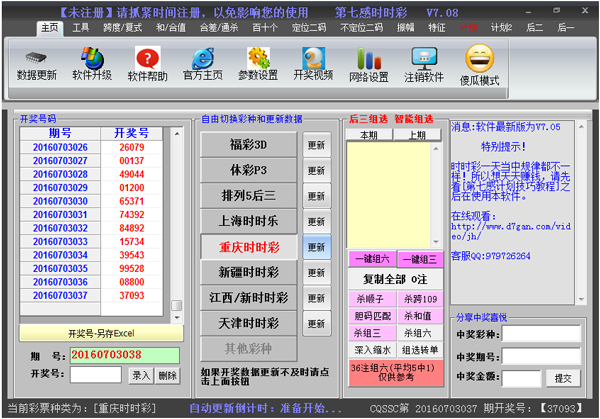Click the 提交 submit button
Viewport: 600px width, 419px height.
pos(563,378)
